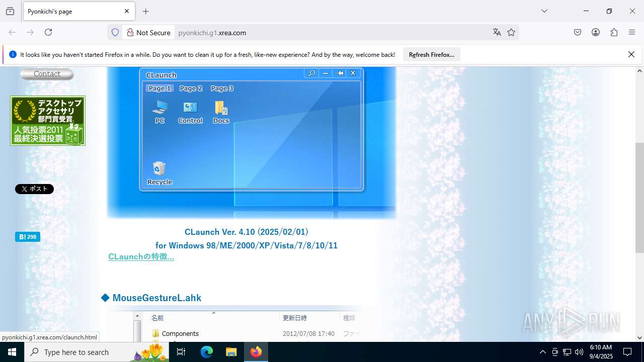Click the CLaunch pin icon
644x362 pixels.
pyautogui.click(x=340, y=73)
